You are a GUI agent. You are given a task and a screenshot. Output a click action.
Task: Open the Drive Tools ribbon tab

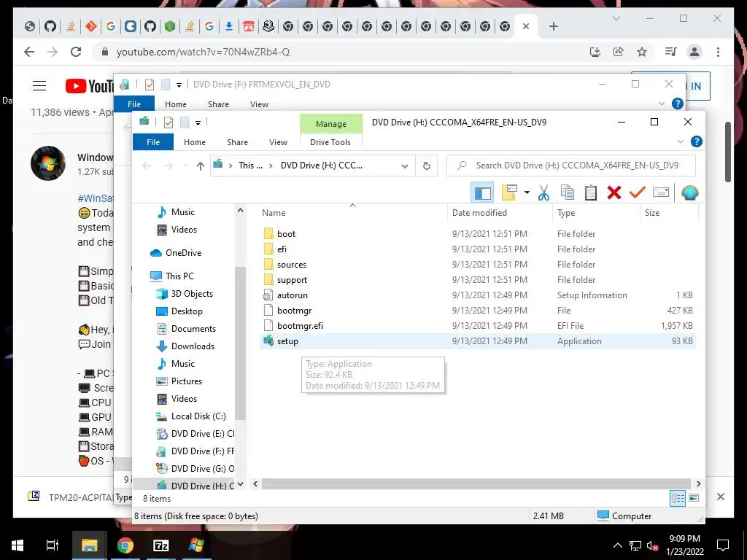330,142
